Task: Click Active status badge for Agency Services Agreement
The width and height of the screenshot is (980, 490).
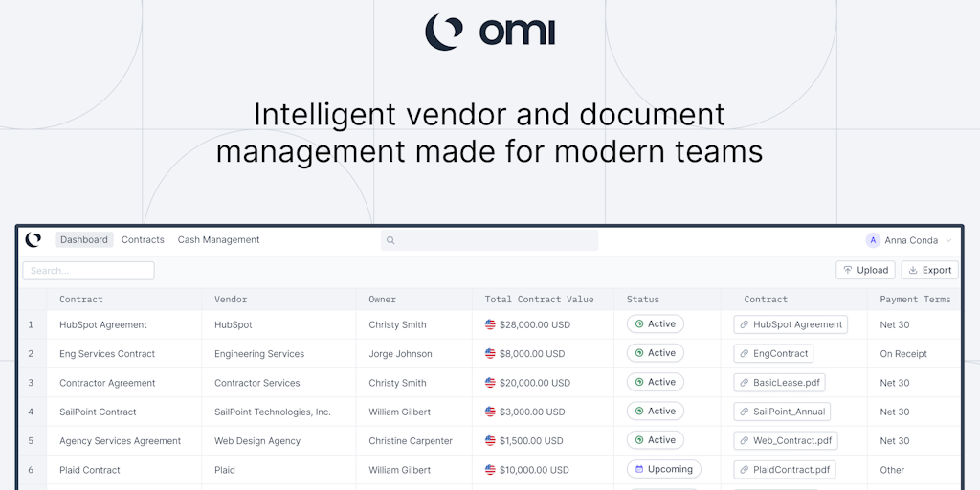Action: tap(656, 440)
